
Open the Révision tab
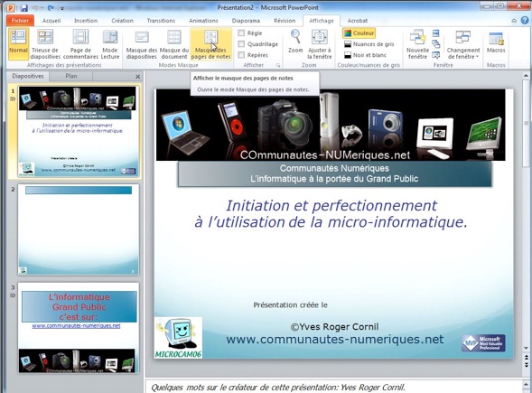click(x=285, y=21)
